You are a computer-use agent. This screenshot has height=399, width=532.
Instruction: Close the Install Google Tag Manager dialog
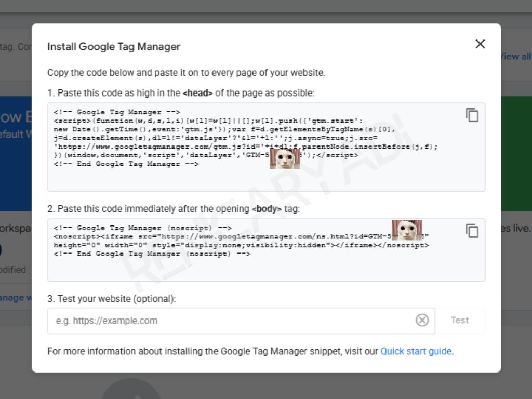[x=480, y=44]
